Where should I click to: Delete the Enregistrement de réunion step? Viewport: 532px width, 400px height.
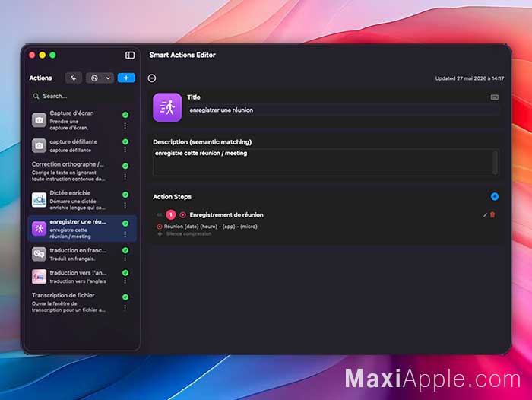point(492,214)
